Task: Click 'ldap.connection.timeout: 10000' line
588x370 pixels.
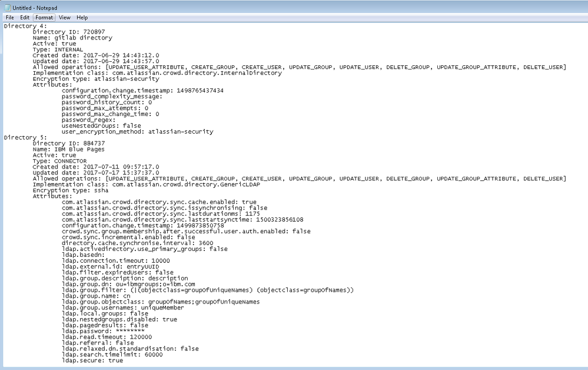Action: click(x=115, y=261)
